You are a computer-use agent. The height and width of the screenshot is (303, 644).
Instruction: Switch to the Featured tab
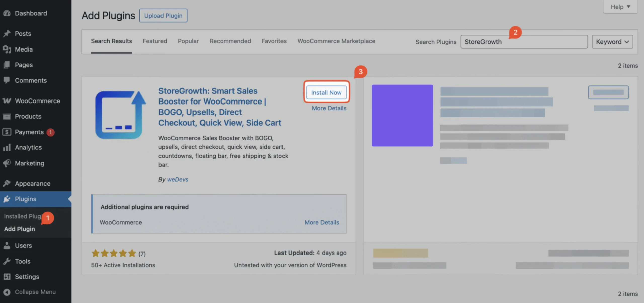click(x=155, y=41)
